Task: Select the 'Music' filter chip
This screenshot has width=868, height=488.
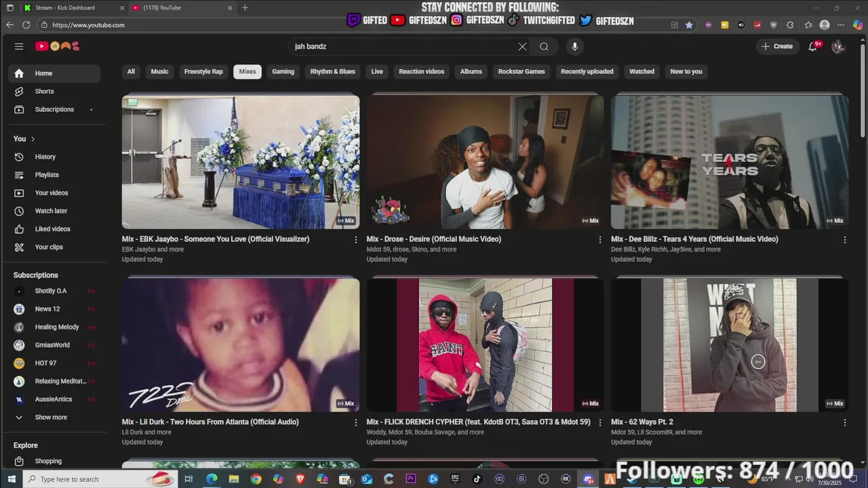Action: [x=159, y=71]
